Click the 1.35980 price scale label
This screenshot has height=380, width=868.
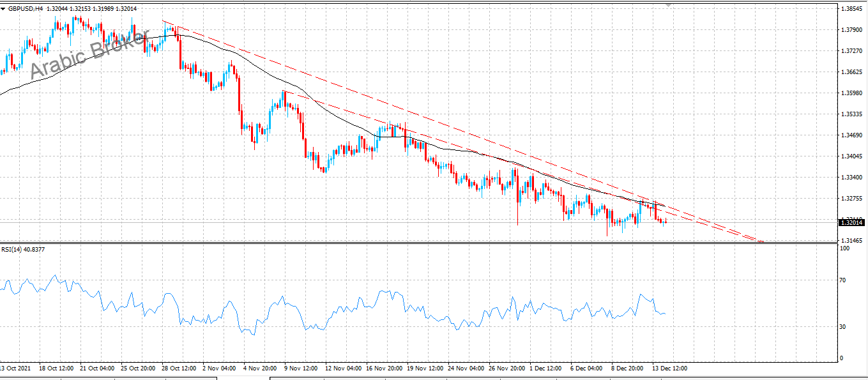pos(853,93)
